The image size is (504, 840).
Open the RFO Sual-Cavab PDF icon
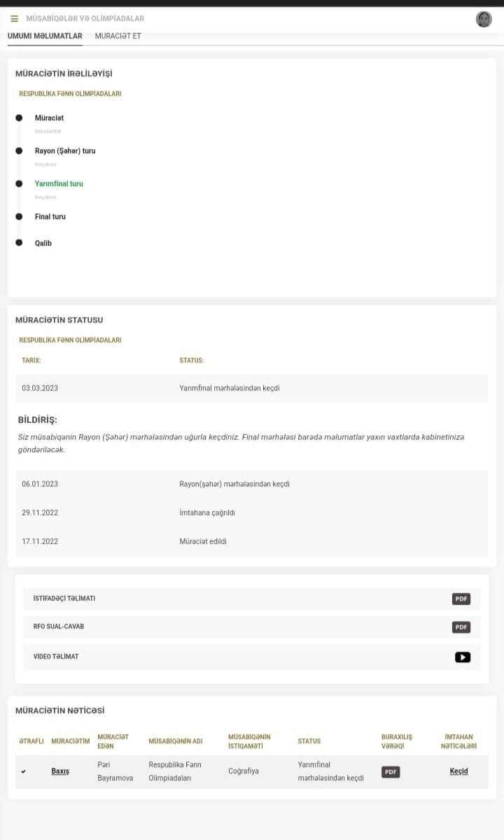point(461,627)
